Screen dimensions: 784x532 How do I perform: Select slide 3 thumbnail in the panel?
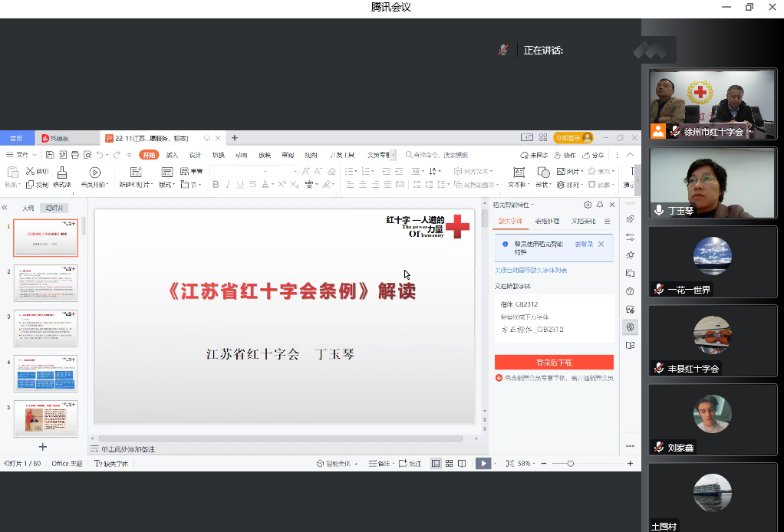click(x=46, y=329)
